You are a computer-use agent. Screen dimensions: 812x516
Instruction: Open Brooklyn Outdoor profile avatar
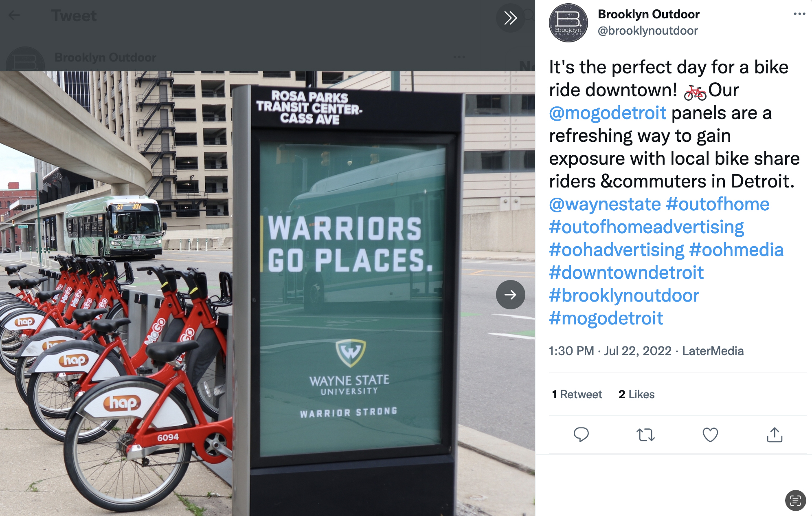(x=568, y=23)
